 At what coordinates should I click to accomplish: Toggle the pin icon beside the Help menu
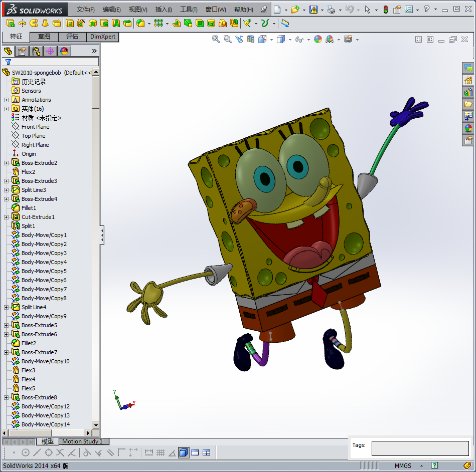tap(264, 9)
